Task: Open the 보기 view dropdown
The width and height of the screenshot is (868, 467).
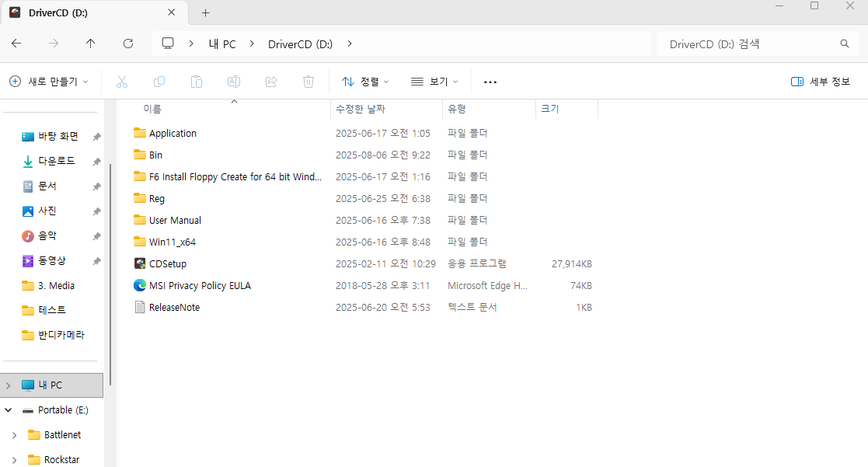Action: coord(434,82)
